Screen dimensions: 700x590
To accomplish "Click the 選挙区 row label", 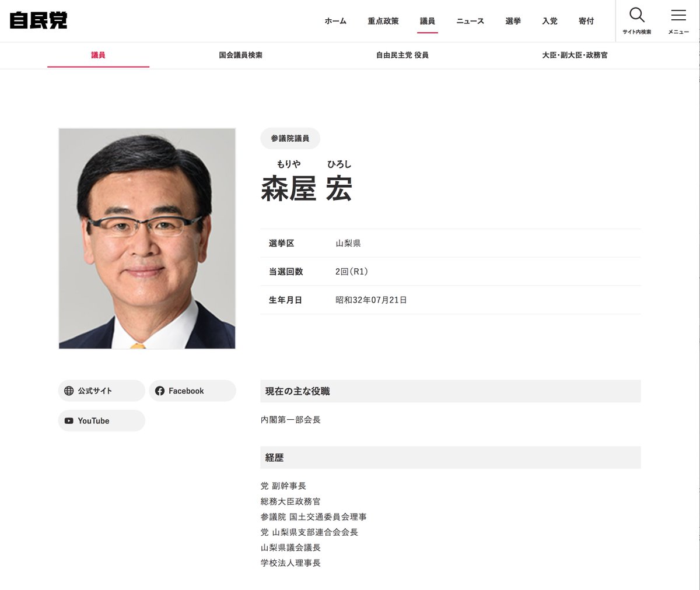I will point(281,243).
